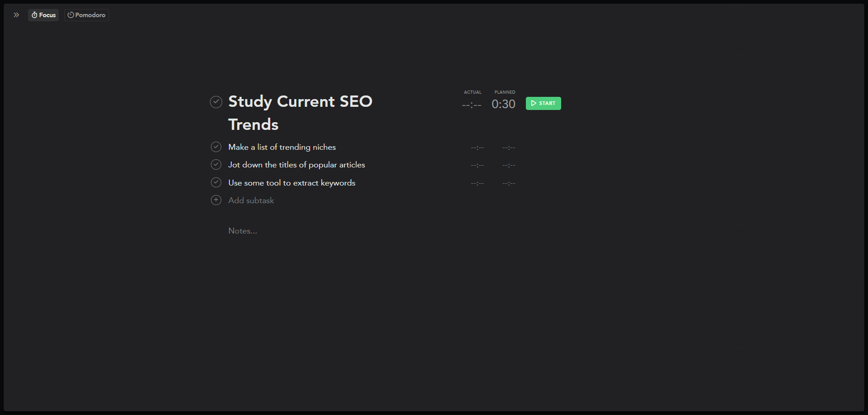868x415 pixels.
Task: Open the Notes text area
Action: click(x=243, y=231)
